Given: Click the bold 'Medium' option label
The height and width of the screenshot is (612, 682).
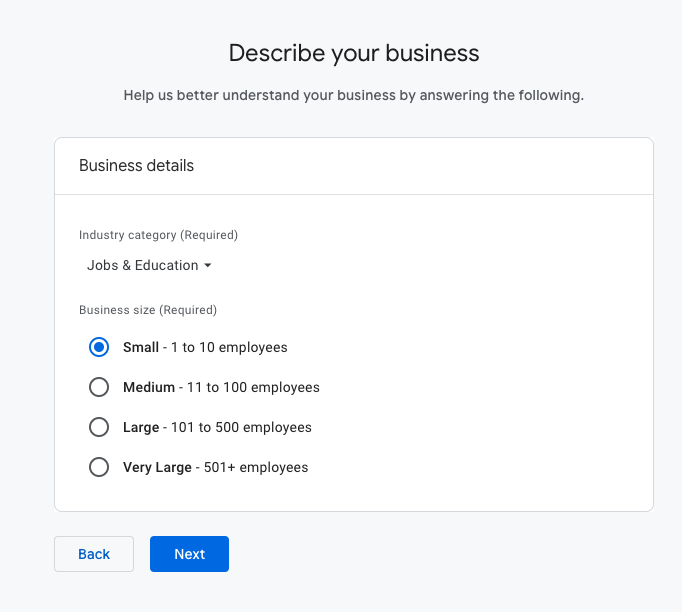Looking at the screenshot, I should point(149,387).
